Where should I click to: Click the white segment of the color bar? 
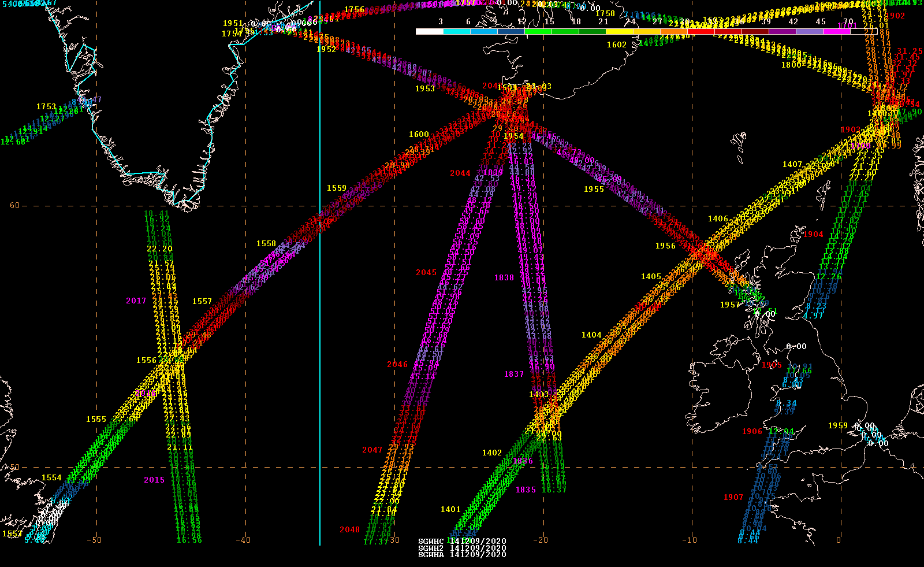click(429, 32)
